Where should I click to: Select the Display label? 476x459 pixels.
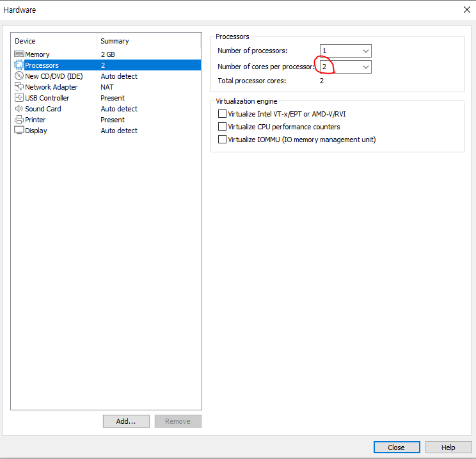[x=36, y=131]
